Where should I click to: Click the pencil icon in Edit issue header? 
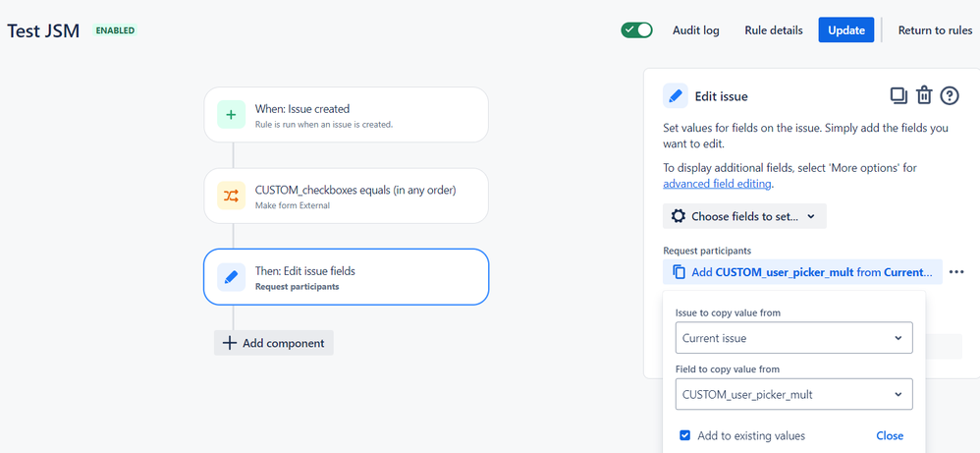click(x=676, y=95)
